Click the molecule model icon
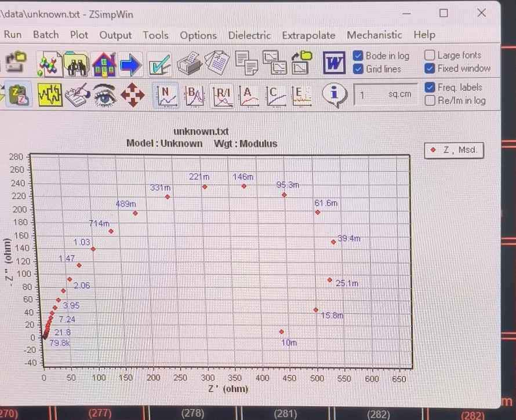 [x=49, y=64]
